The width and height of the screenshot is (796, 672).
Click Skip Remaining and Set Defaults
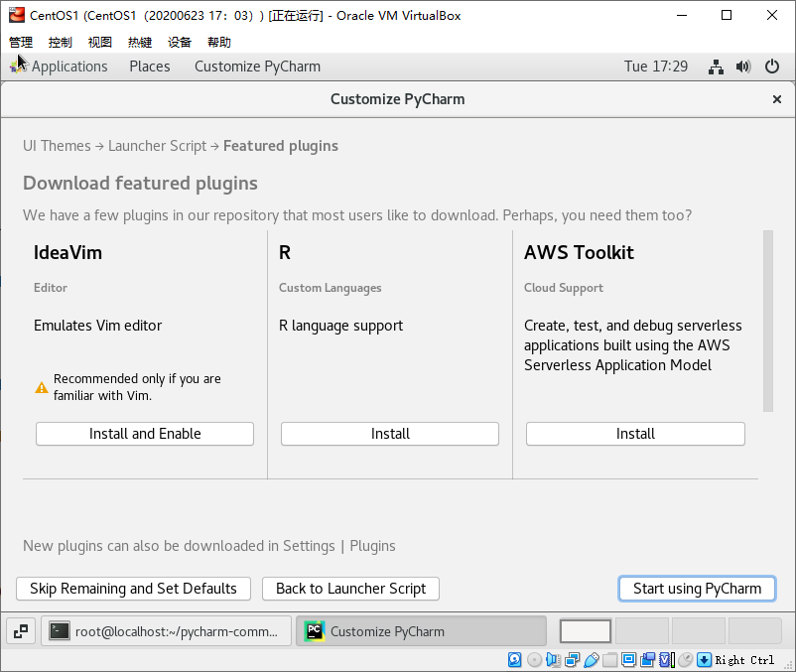click(x=133, y=589)
